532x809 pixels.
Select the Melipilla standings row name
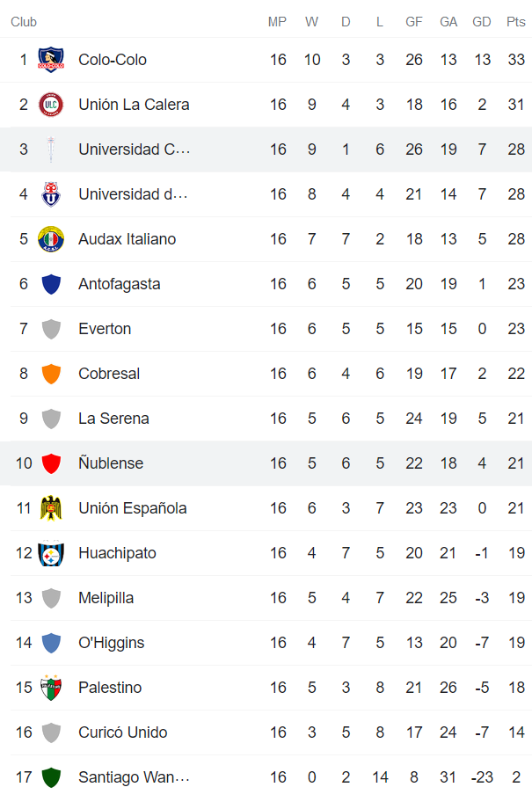[106, 598]
